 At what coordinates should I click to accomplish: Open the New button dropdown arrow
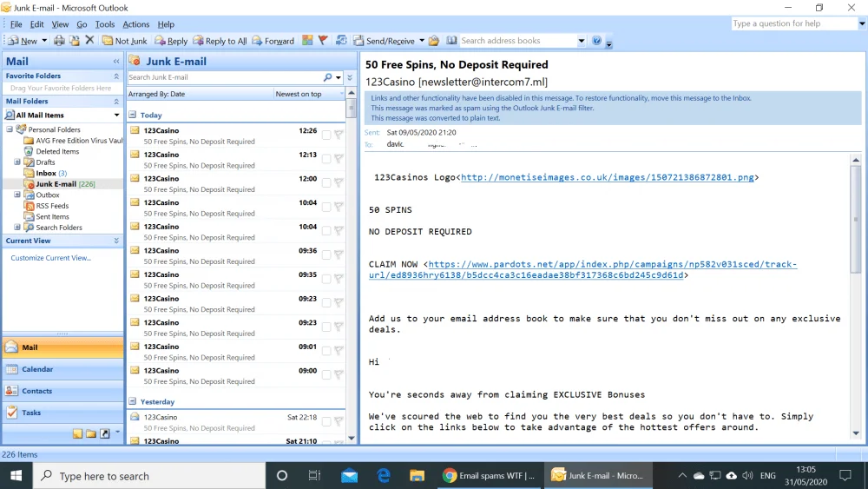(44, 41)
